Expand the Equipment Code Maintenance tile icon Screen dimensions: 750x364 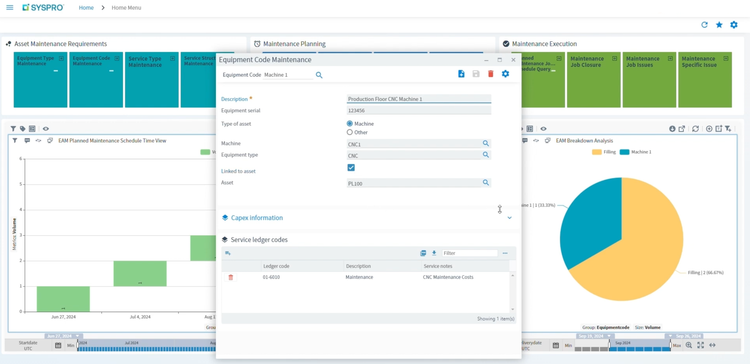tap(117, 58)
